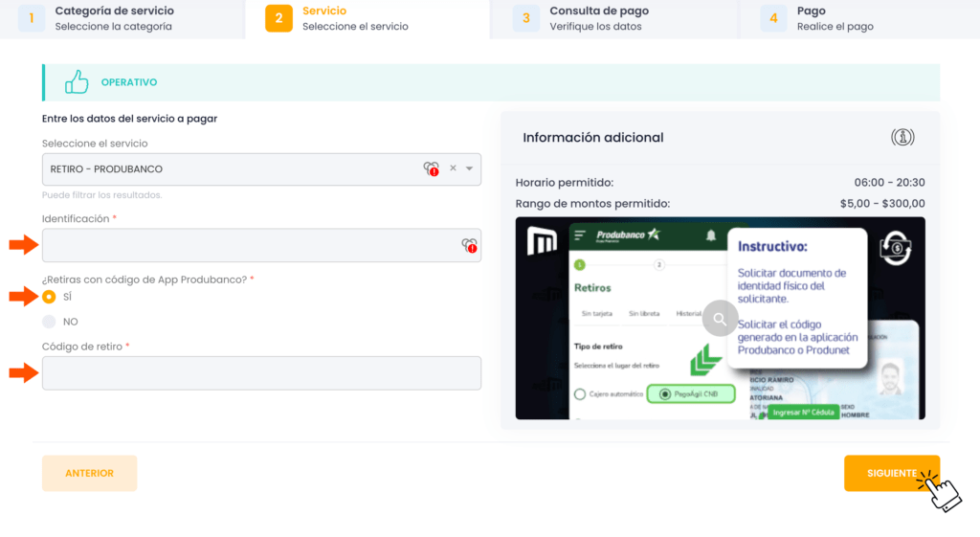Click 'Entre los datos del servicio a pagar'
The height and width of the screenshot is (537, 980).
pos(129,119)
